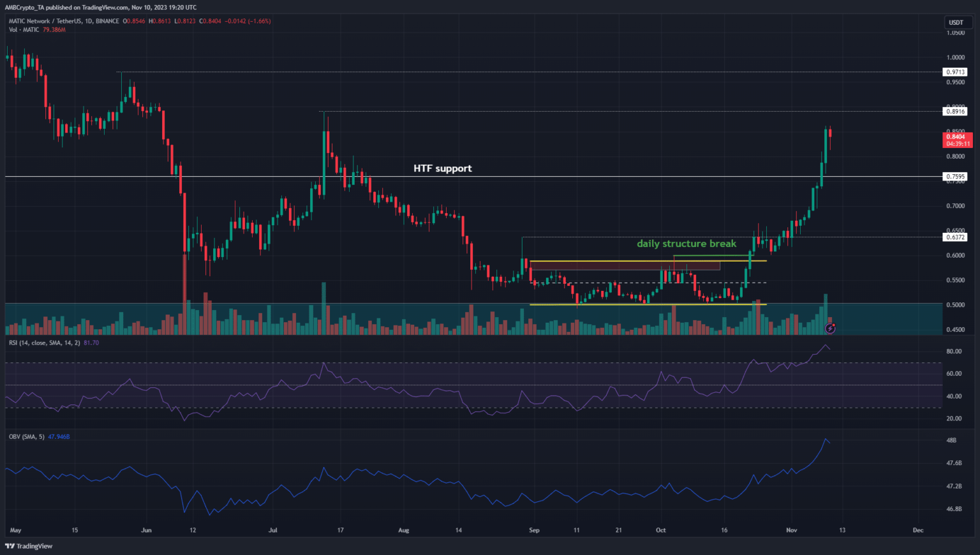Click the red shaded resistance zone rectangle
The height and width of the screenshot is (555, 980).
(624, 266)
